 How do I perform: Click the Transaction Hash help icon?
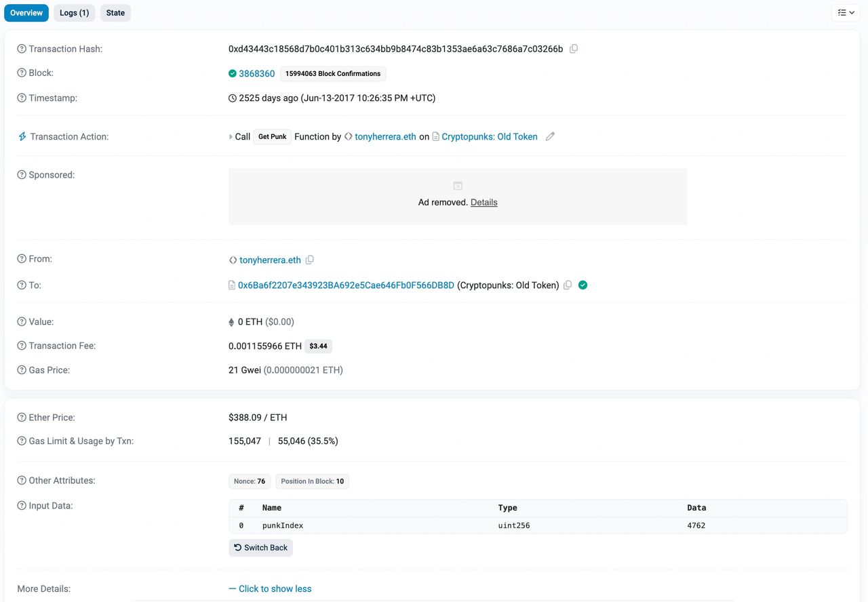tap(22, 49)
